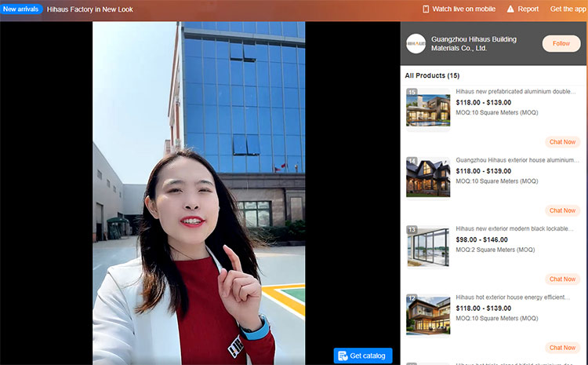Open product 12 modern house thumbnail

[428, 315]
